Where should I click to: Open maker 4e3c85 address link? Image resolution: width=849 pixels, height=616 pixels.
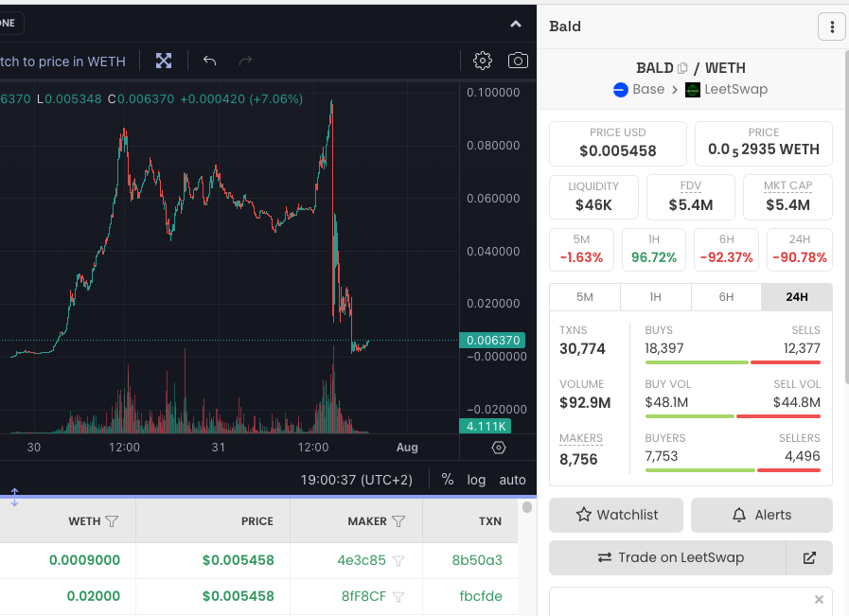(x=362, y=560)
